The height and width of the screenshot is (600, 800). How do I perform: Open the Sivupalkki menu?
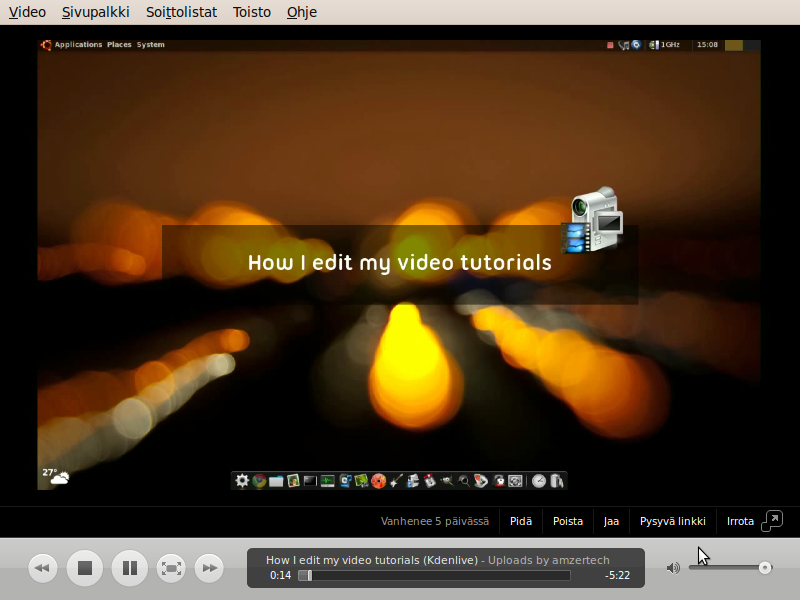[x=95, y=12]
